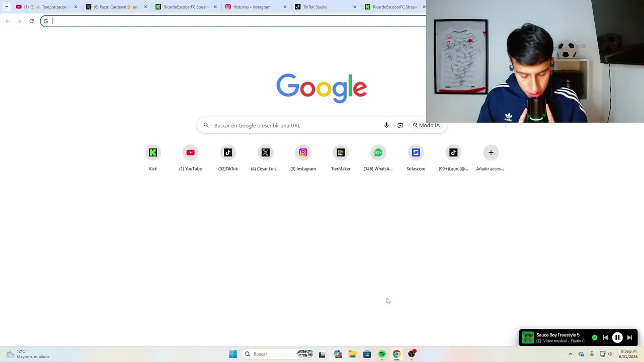Go to previous track in mini player

[605, 338]
